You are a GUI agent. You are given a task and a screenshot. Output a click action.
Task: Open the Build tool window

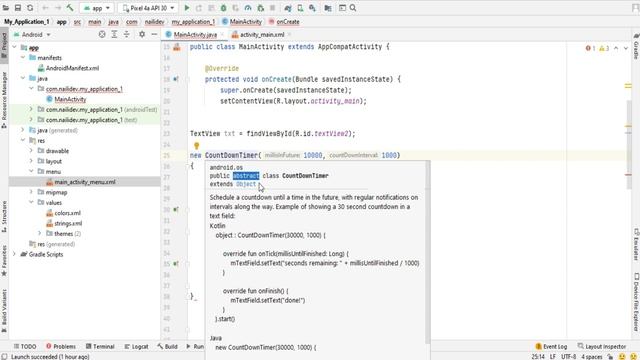tap(167, 347)
